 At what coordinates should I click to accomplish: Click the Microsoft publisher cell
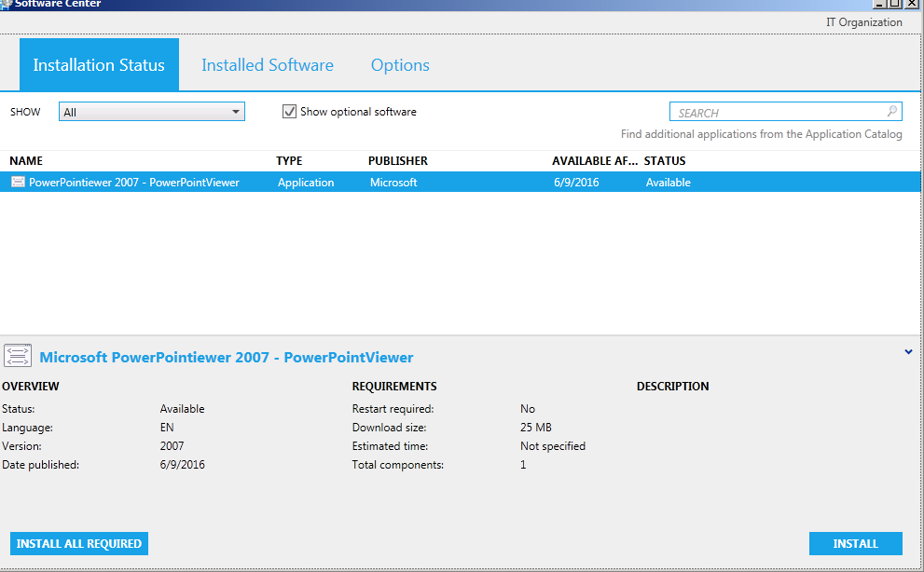(x=393, y=183)
